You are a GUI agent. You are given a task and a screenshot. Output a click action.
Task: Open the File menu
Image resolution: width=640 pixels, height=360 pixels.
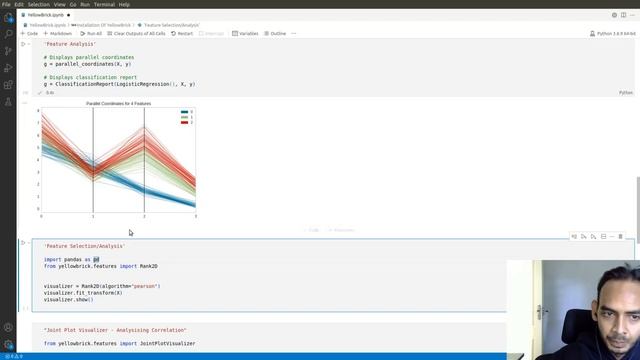pos(6,4)
